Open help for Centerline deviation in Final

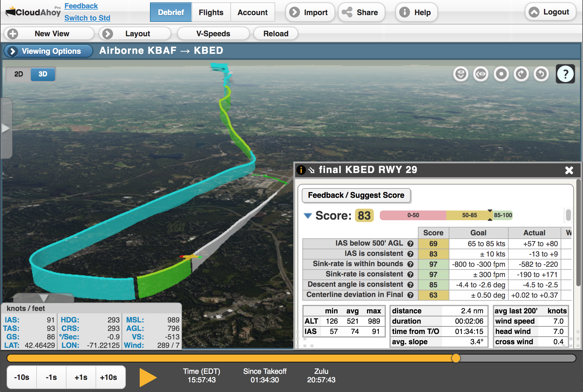coord(410,295)
